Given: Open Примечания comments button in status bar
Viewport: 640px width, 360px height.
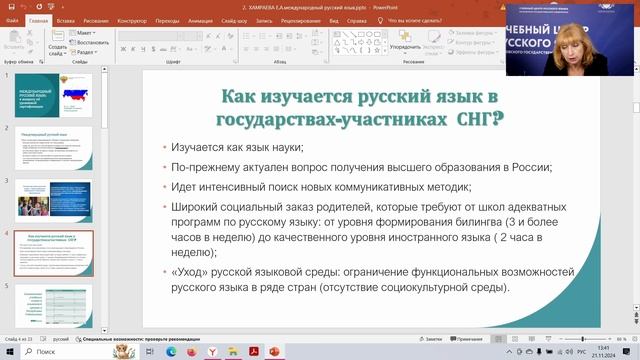Looking at the screenshot, I should [x=467, y=339].
